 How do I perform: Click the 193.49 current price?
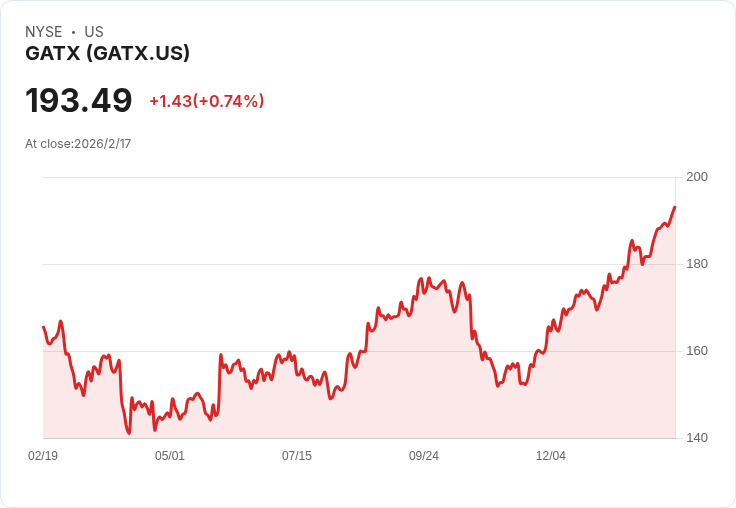tap(79, 101)
